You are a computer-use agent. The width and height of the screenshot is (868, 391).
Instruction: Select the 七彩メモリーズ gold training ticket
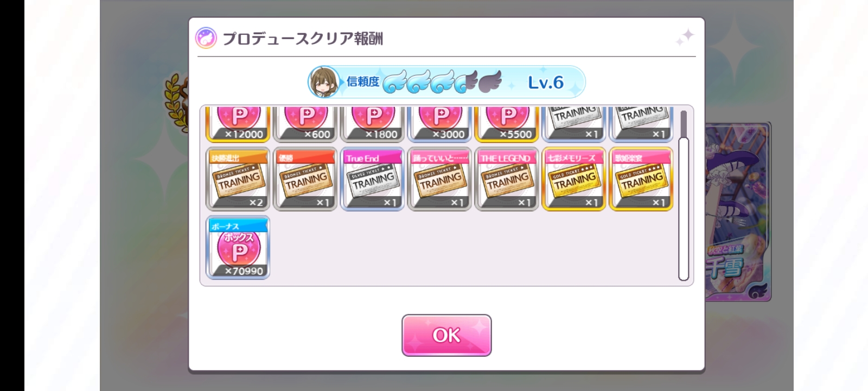pyautogui.click(x=574, y=179)
